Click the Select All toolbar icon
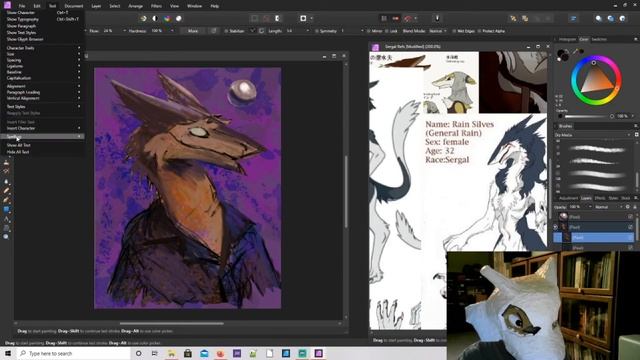 coord(255,18)
